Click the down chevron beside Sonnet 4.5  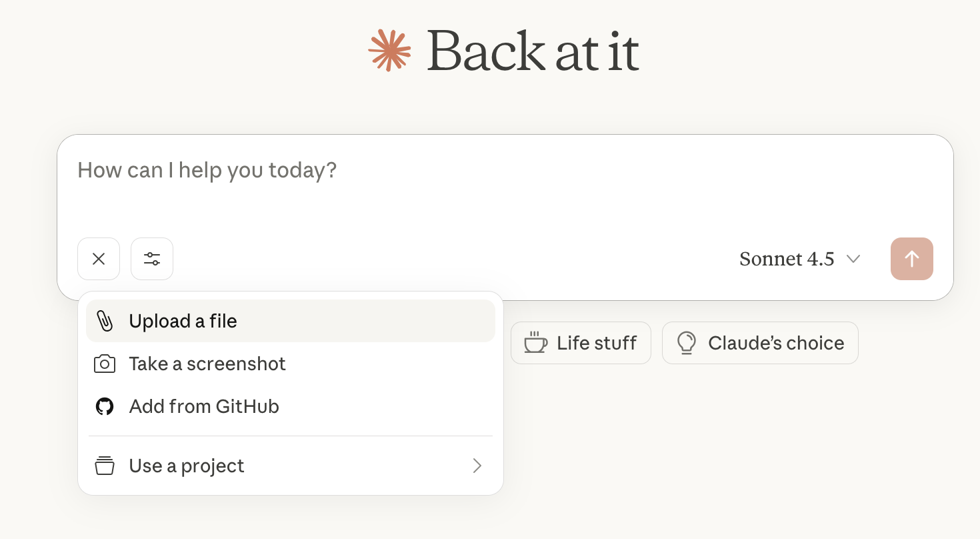(x=853, y=259)
